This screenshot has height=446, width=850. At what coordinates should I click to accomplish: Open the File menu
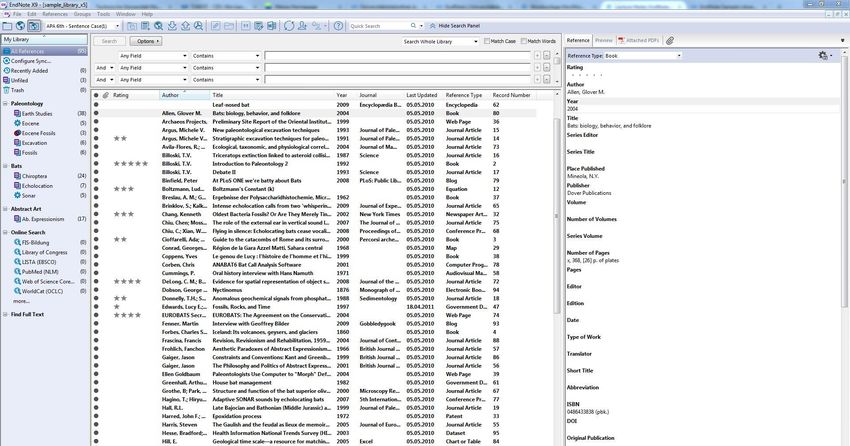pos(17,14)
